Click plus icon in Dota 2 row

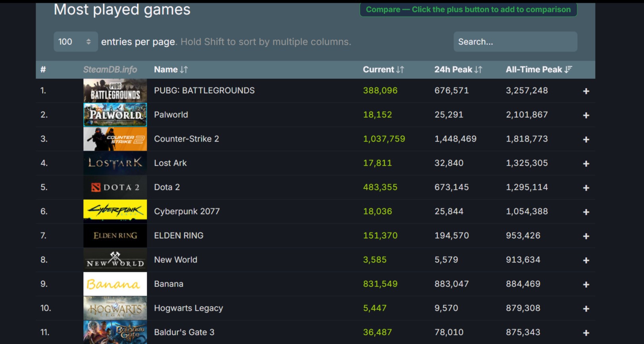(x=586, y=188)
